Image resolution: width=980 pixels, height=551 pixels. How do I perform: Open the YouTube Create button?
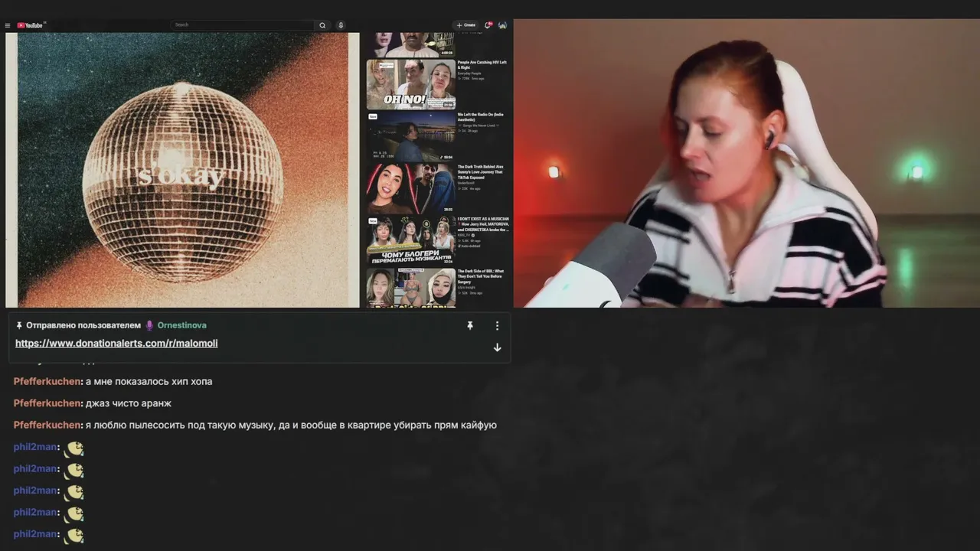(x=465, y=25)
